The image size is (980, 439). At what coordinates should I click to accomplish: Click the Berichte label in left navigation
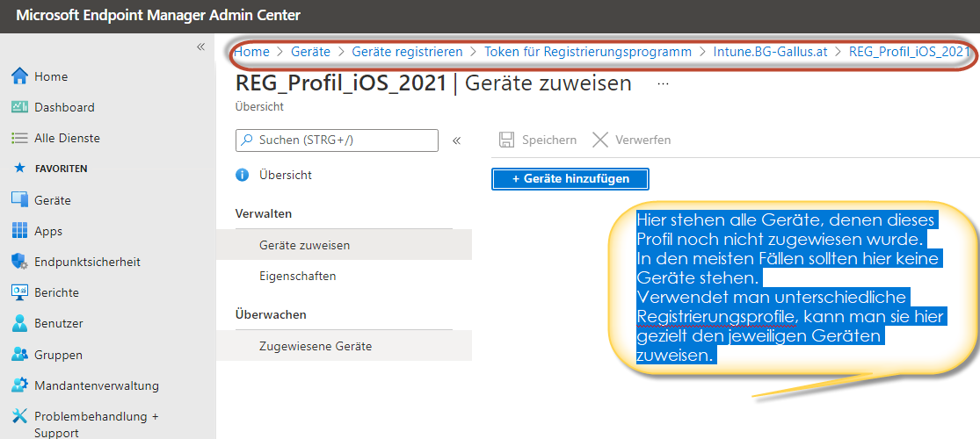(x=57, y=293)
